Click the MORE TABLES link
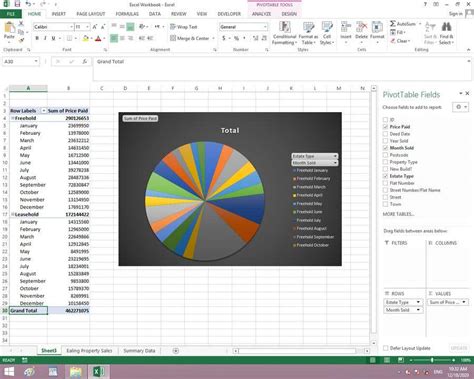 coord(398,214)
